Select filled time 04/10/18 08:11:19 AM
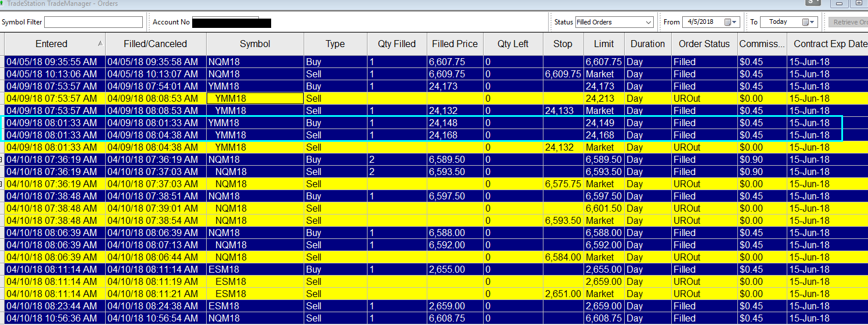 156,281
